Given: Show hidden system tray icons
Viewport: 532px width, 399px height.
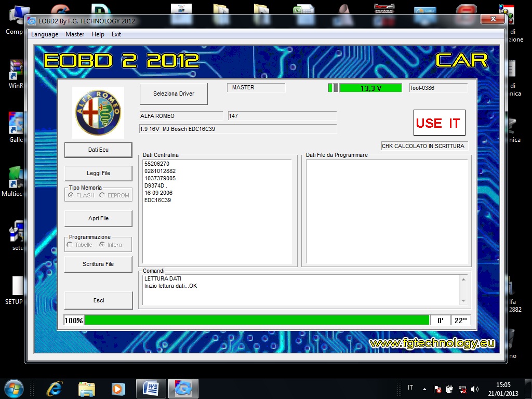Looking at the screenshot, I should [425, 389].
